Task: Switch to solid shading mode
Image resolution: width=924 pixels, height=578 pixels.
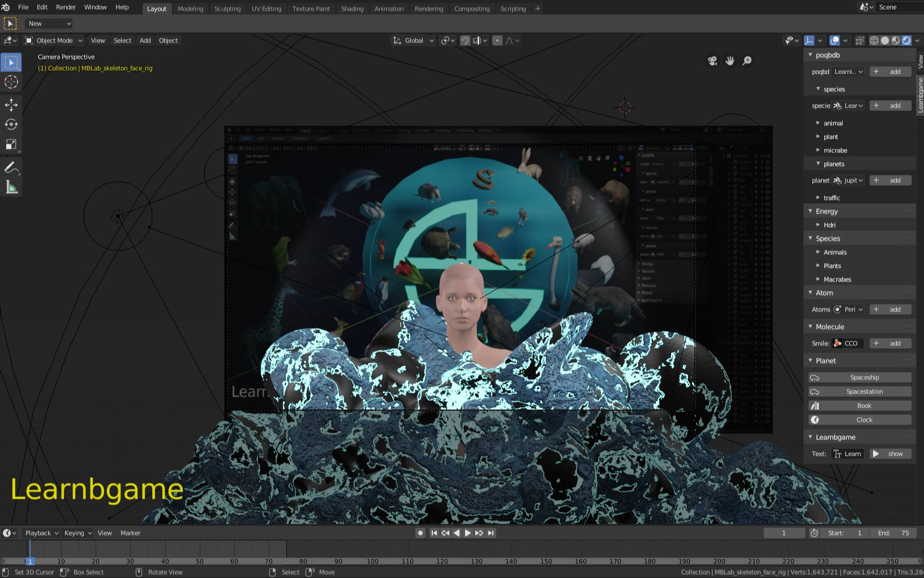Action: pyautogui.click(x=885, y=40)
